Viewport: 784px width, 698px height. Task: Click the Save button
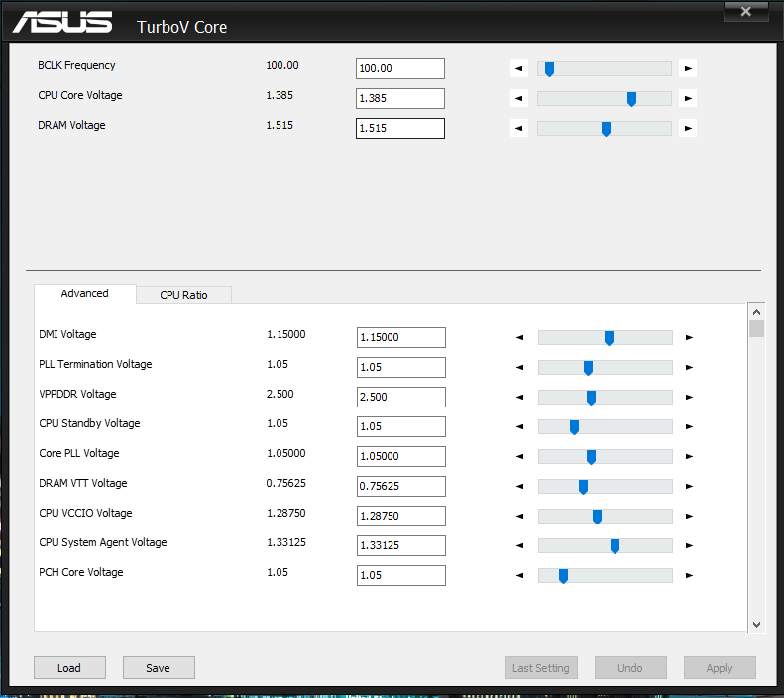pyautogui.click(x=159, y=668)
